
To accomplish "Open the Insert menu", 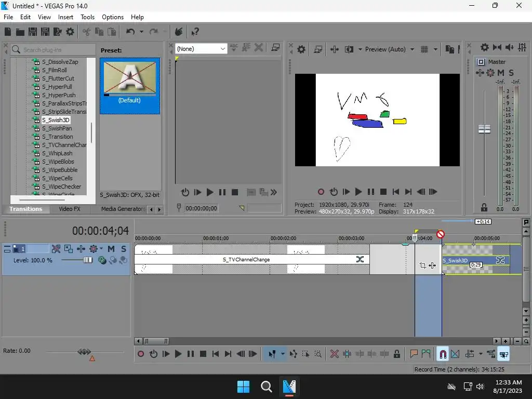I will tap(65, 17).
